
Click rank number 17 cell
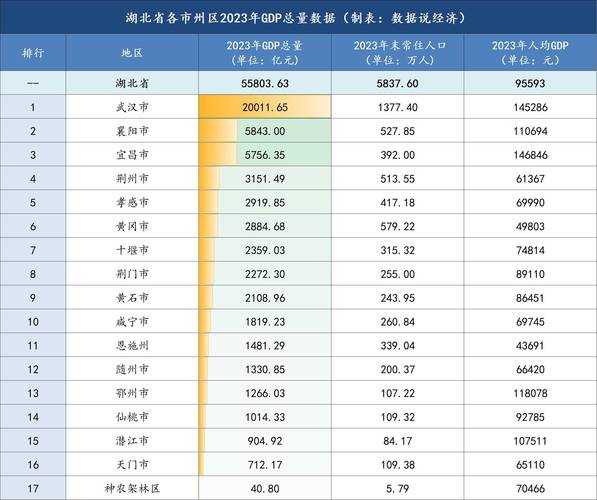[33, 489]
